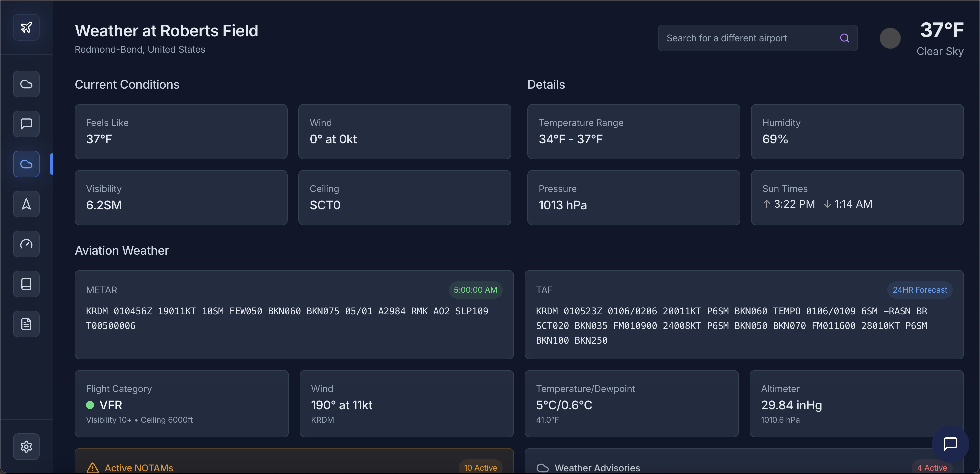Open the navigation arrow sidebar icon
Image resolution: width=980 pixels, height=474 pixels.
(x=26, y=204)
